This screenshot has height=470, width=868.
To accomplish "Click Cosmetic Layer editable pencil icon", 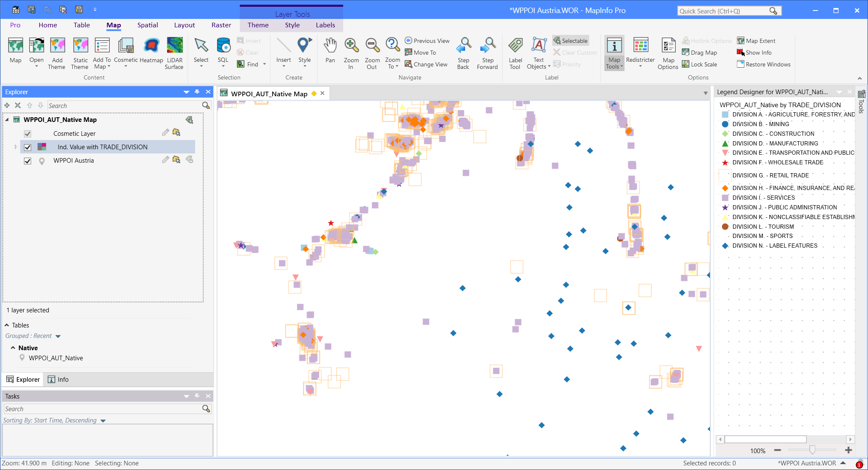I will point(166,133).
